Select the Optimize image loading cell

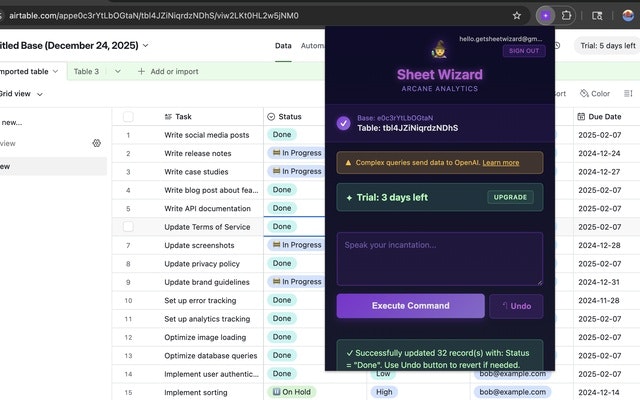click(205, 337)
